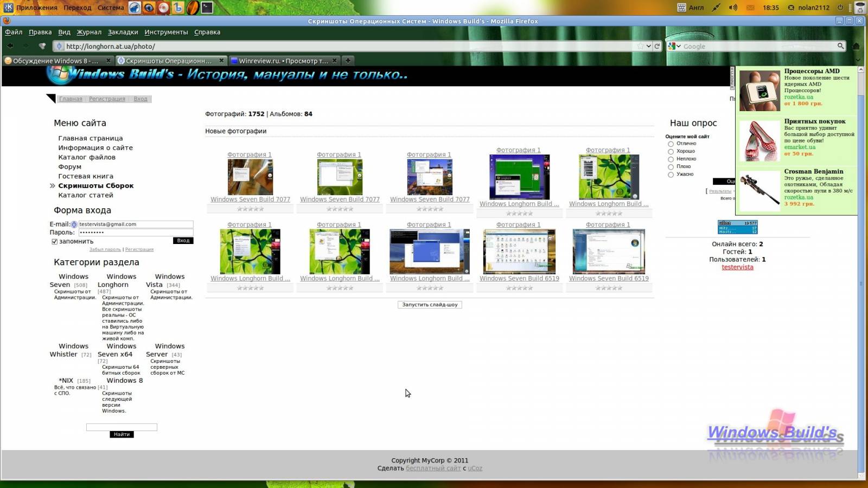Open the 'Форум' site menu link
Screen dimensions: 868x488
coord(70,166)
